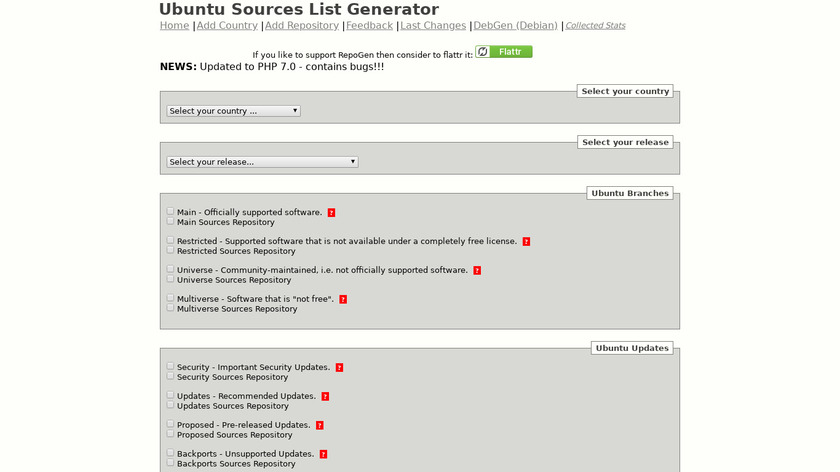Image resolution: width=840 pixels, height=472 pixels.
Task: Visit the Collected Stats link
Action: coord(595,26)
